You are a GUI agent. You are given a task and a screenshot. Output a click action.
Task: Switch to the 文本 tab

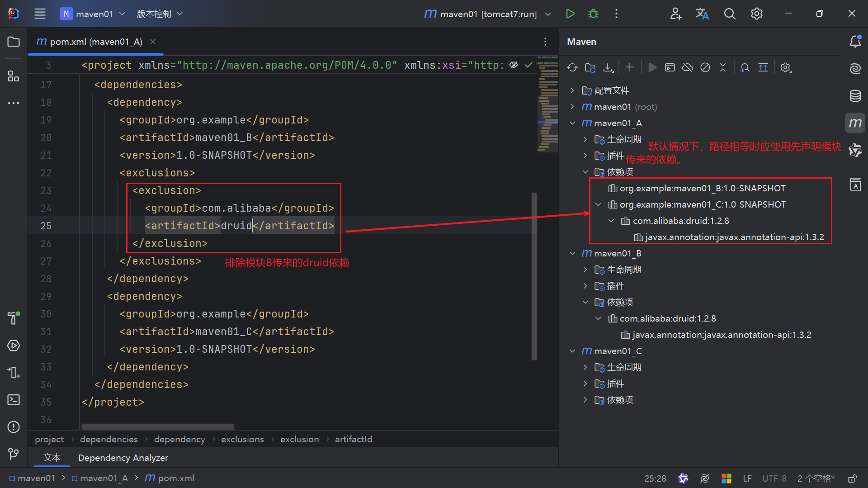pos(52,457)
